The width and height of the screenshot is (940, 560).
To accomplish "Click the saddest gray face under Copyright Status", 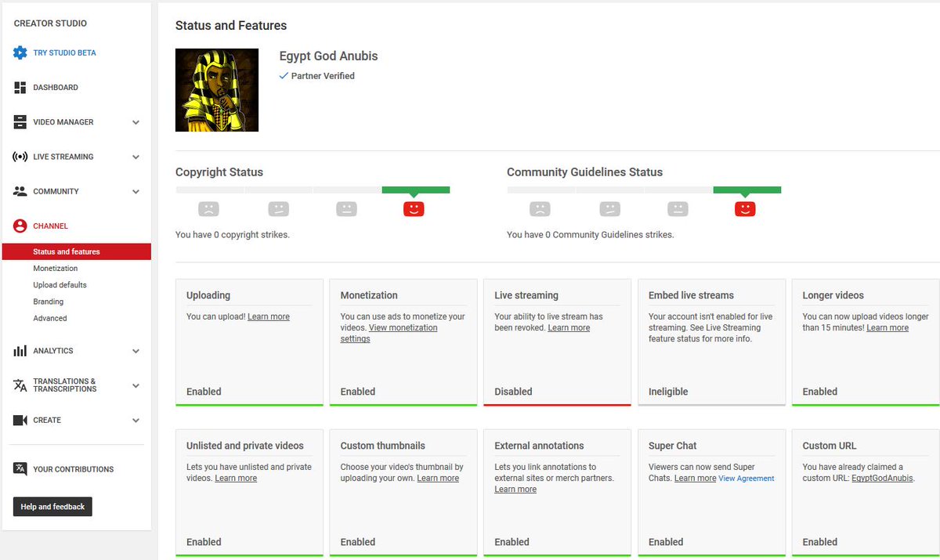I will [x=208, y=209].
